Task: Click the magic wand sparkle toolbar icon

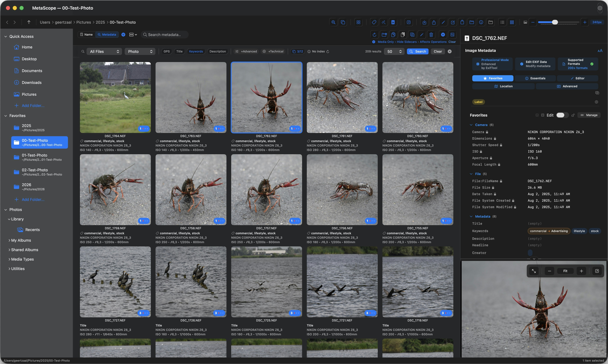Action: [384, 22]
